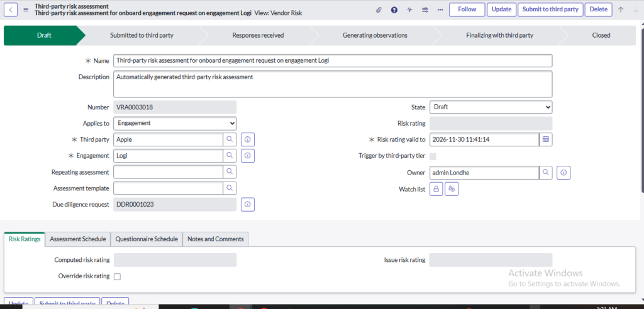Click the Submit to third party button
The width and height of the screenshot is (644, 309).
[x=550, y=9]
